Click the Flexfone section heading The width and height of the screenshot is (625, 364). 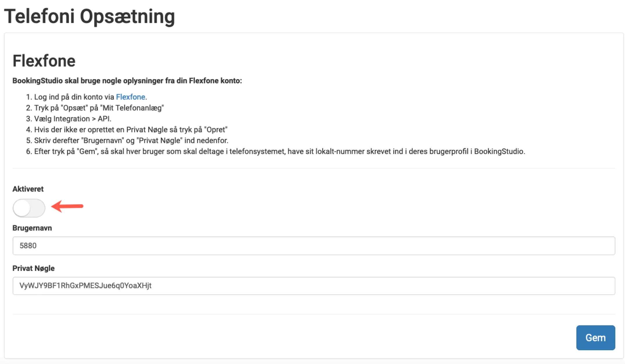pos(44,61)
